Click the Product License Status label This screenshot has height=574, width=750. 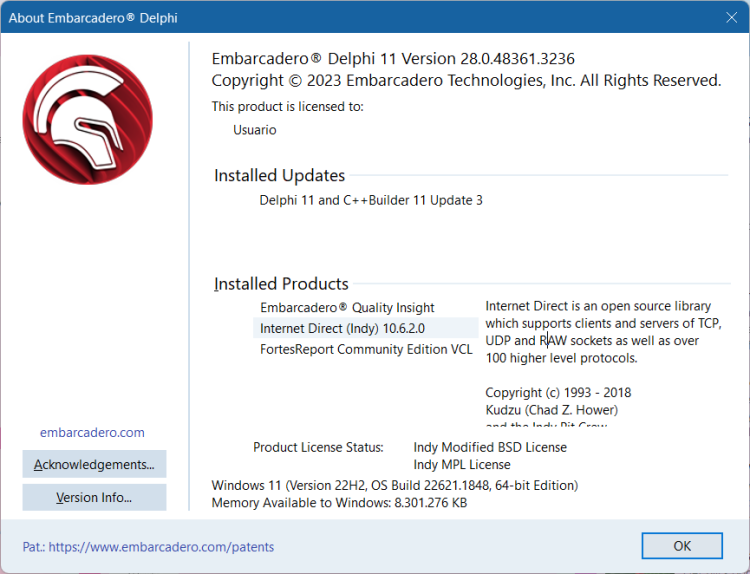[318, 447]
